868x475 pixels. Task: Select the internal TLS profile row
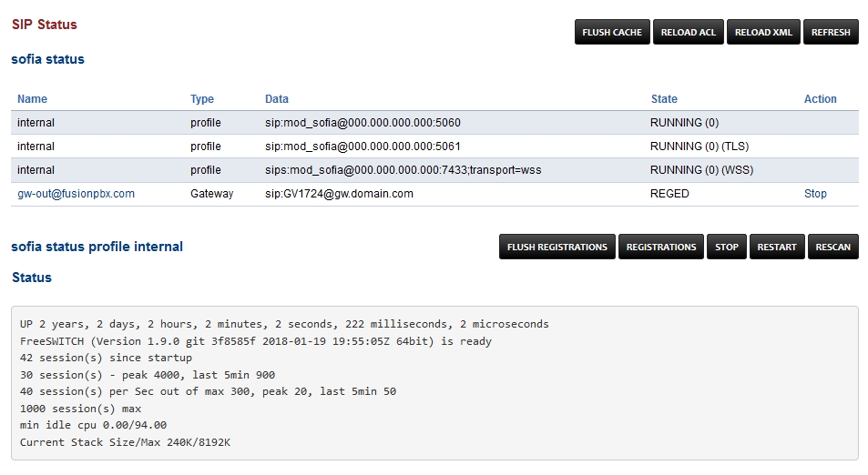[363, 147]
